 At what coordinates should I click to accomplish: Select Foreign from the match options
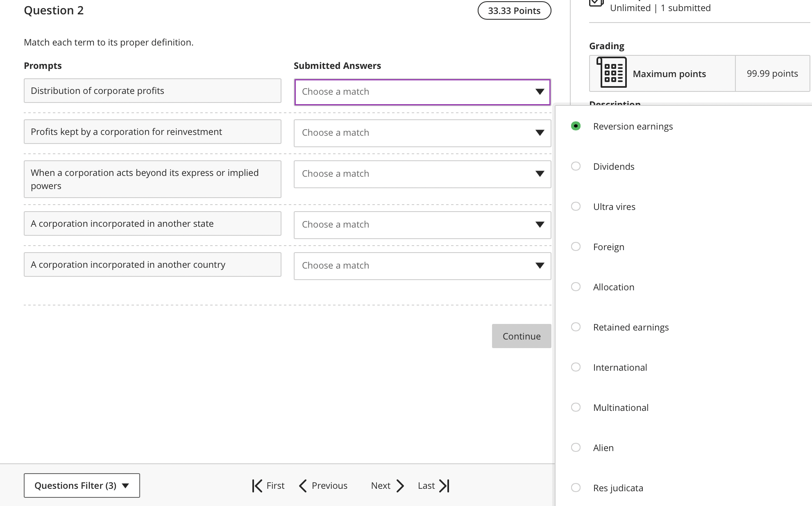(576, 247)
